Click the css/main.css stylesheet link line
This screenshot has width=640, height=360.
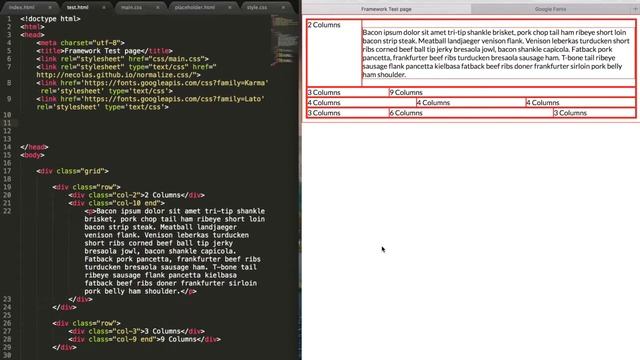122,59
